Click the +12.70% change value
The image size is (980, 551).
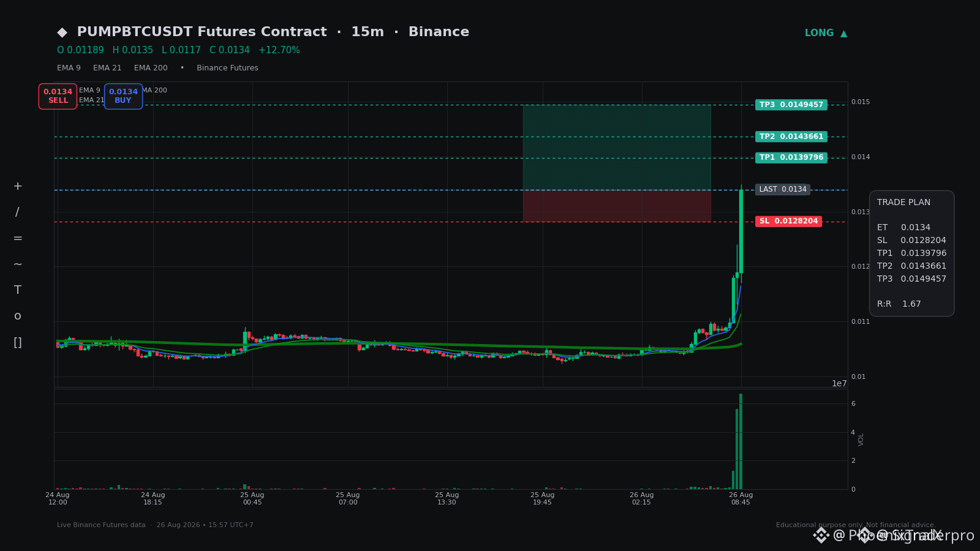click(279, 50)
